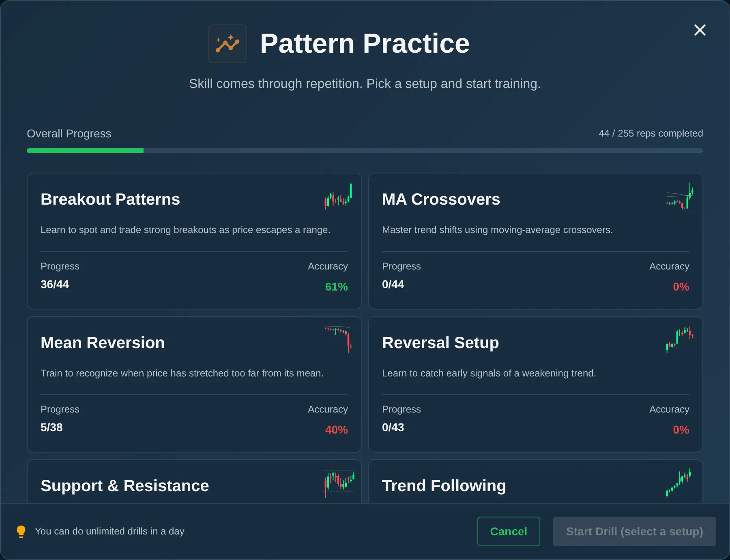The height and width of the screenshot is (560, 730).
Task: Click the Overall Progress label
Action: coord(69,134)
